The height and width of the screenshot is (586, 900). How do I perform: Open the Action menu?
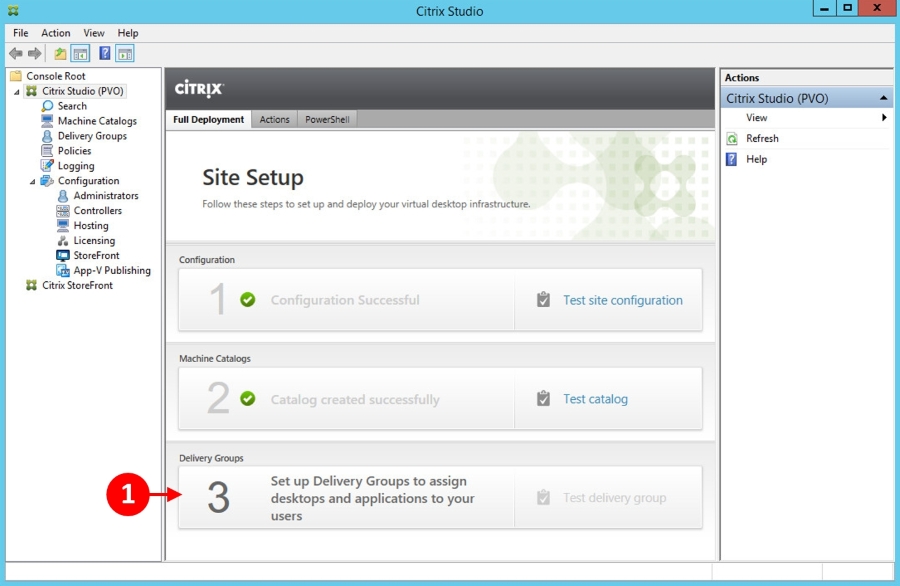pyautogui.click(x=56, y=33)
